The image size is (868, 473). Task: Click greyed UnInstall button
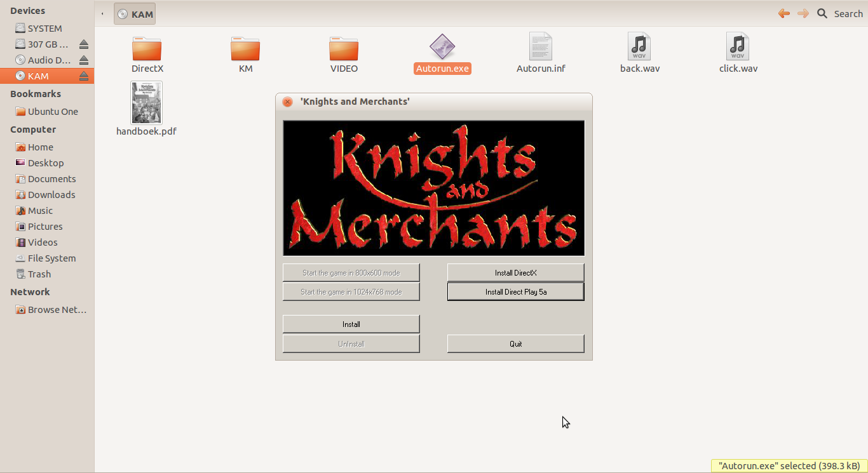click(351, 344)
